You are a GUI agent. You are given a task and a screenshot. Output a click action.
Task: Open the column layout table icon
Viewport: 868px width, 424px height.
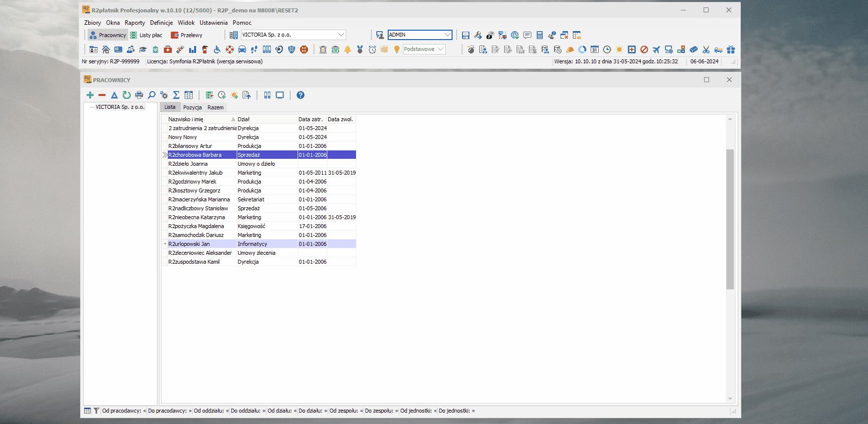coord(189,95)
